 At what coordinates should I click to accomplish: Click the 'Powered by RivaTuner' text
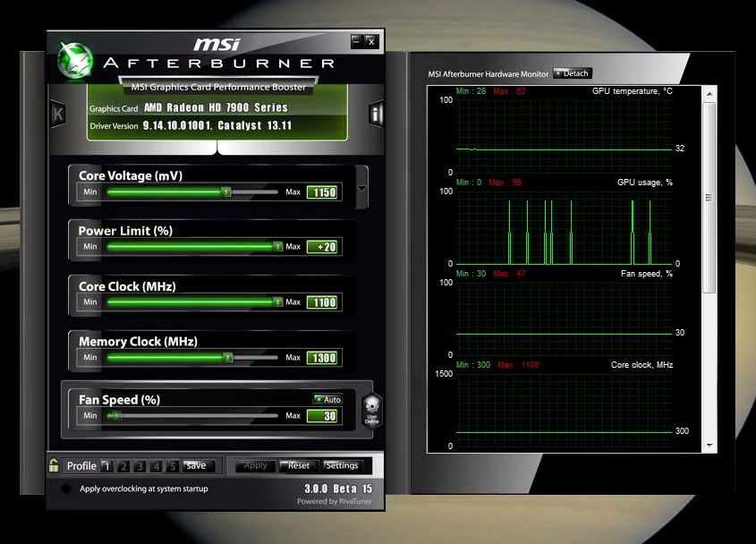tap(335, 502)
